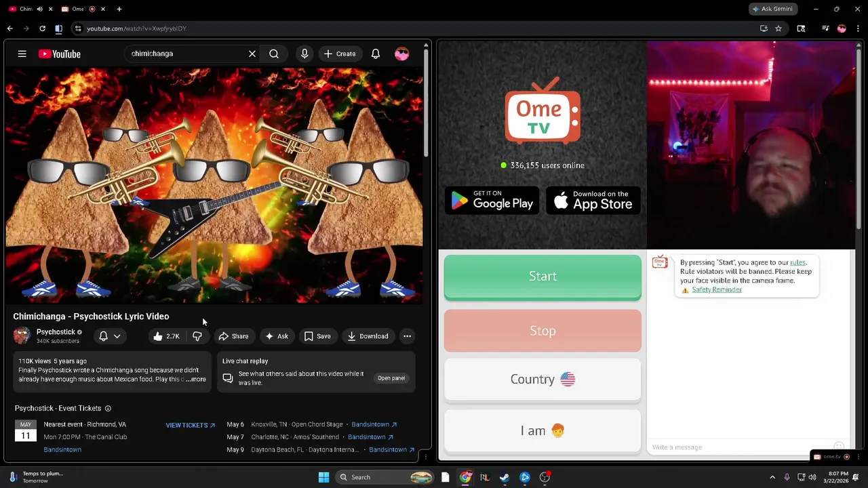Click the OmeTV Write a message field
This screenshot has height=488, width=868.
pyautogui.click(x=739, y=447)
